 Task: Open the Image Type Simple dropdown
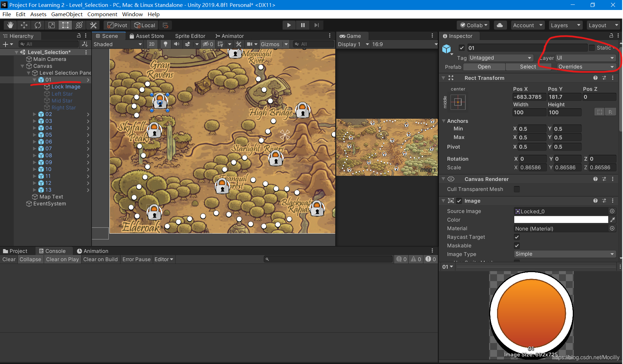pos(564,254)
